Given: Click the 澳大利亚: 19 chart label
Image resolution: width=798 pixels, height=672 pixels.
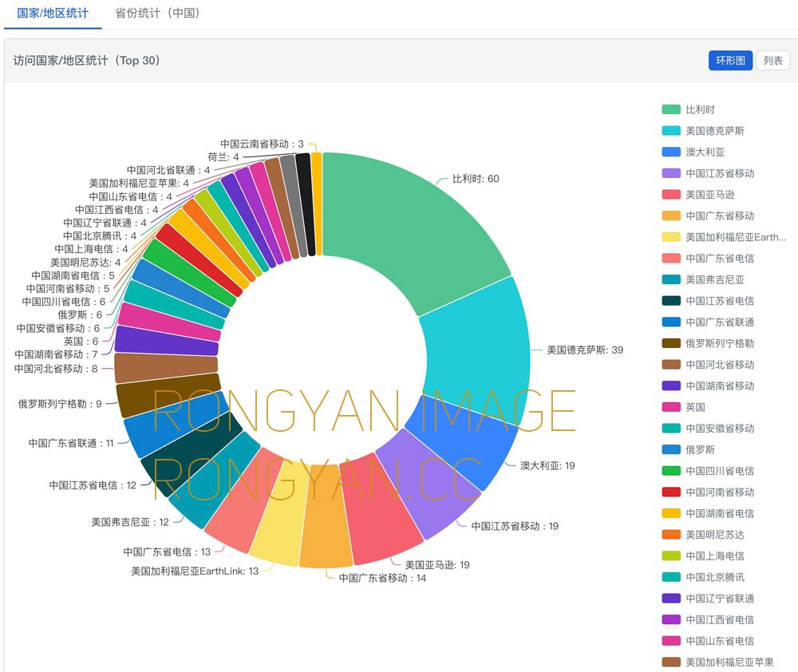Looking at the screenshot, I should 547,465.
